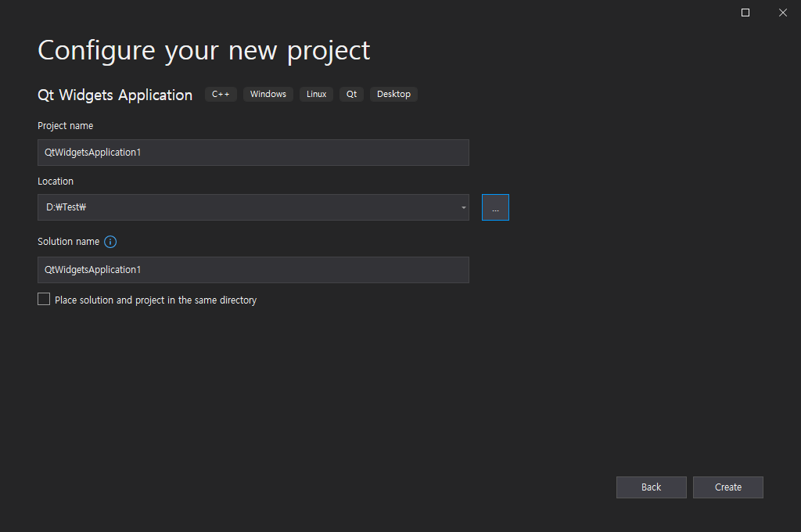Maximize the dialog window

click(x=745, y=13)
